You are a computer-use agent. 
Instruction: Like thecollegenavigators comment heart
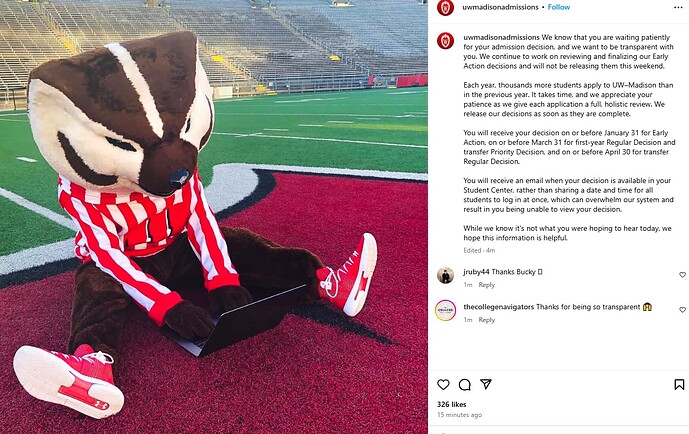point(682,310)
